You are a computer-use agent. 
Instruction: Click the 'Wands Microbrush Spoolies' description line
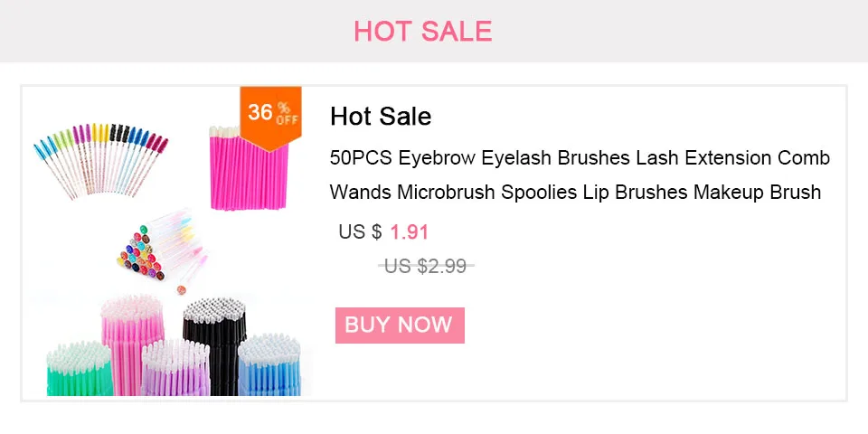tap(575, 192)
